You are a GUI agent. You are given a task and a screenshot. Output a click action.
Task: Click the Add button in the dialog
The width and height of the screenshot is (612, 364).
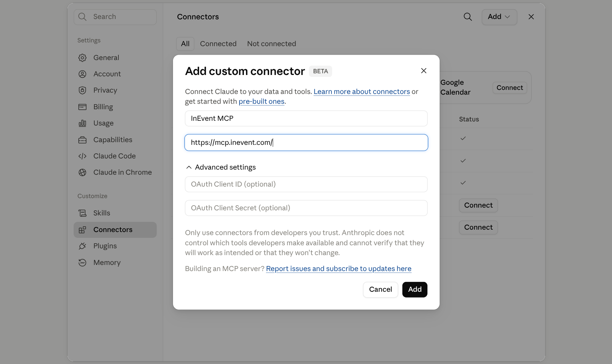tap(415, 289)
